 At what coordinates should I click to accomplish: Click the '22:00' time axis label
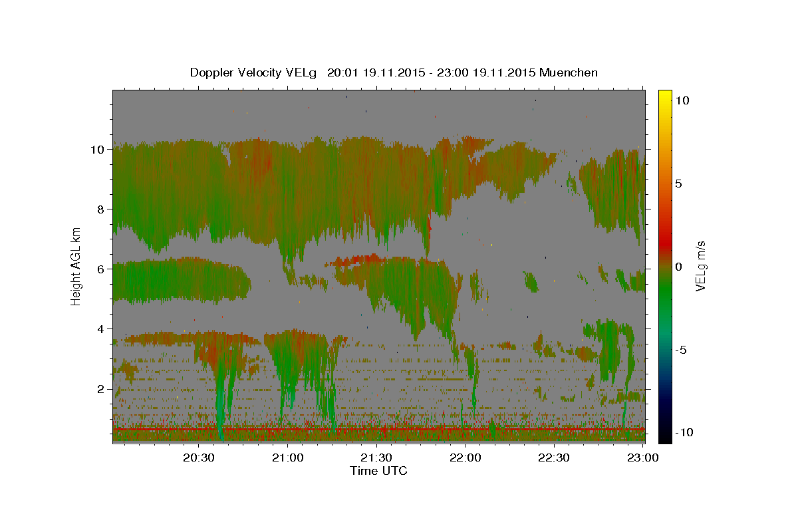coord(465,458)
